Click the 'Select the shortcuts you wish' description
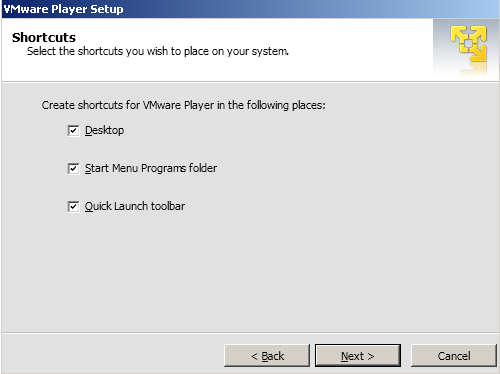 point(158,51)
